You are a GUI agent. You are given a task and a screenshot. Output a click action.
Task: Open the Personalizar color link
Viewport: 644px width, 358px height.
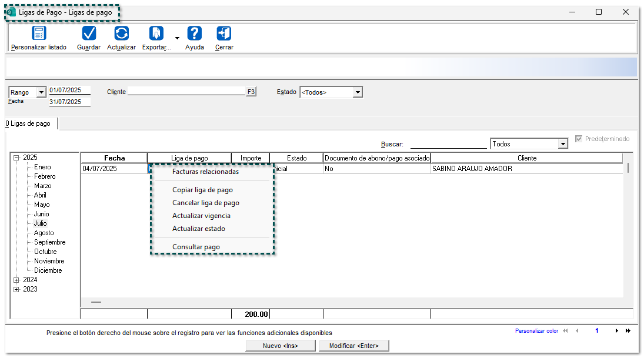[536, 331]
